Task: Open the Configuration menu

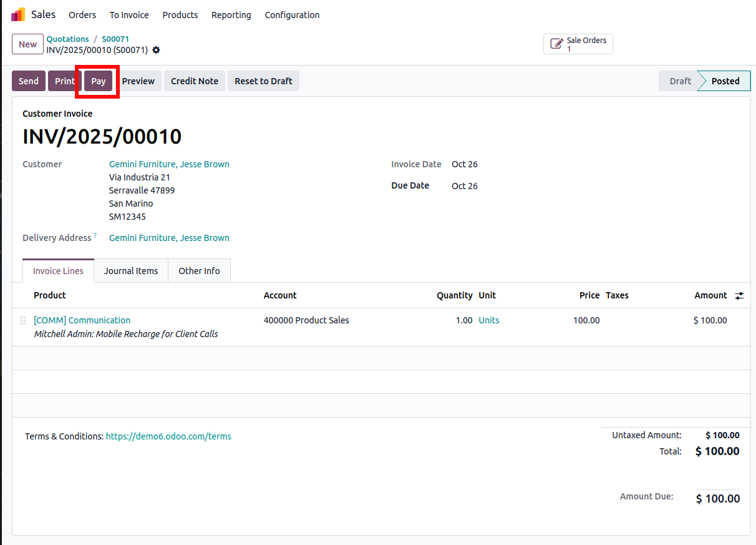Action: point(292,15)
